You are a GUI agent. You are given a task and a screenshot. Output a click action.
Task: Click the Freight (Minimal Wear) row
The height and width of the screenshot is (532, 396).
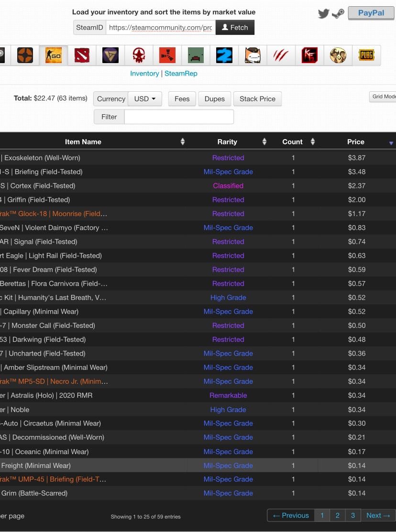pyautogui.click(x=198, y=466)
